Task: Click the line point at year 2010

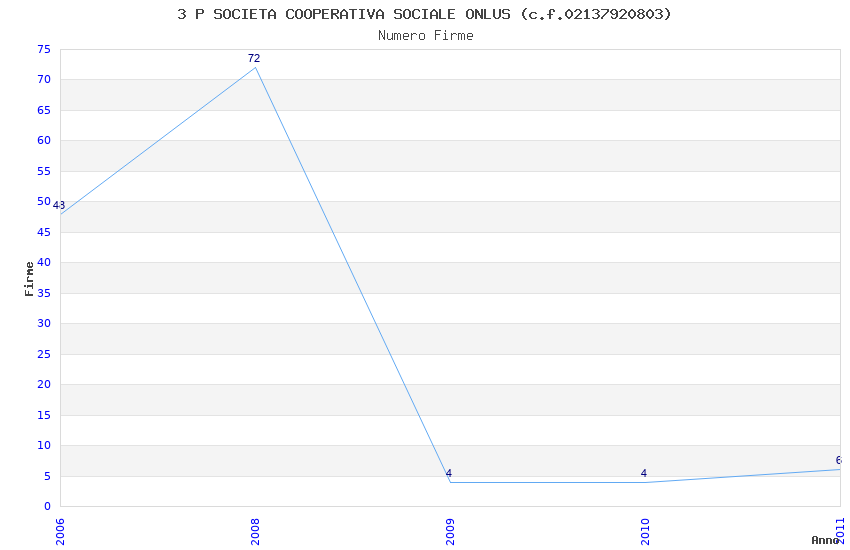Action: pyautogui.click(x=645, y=482)
